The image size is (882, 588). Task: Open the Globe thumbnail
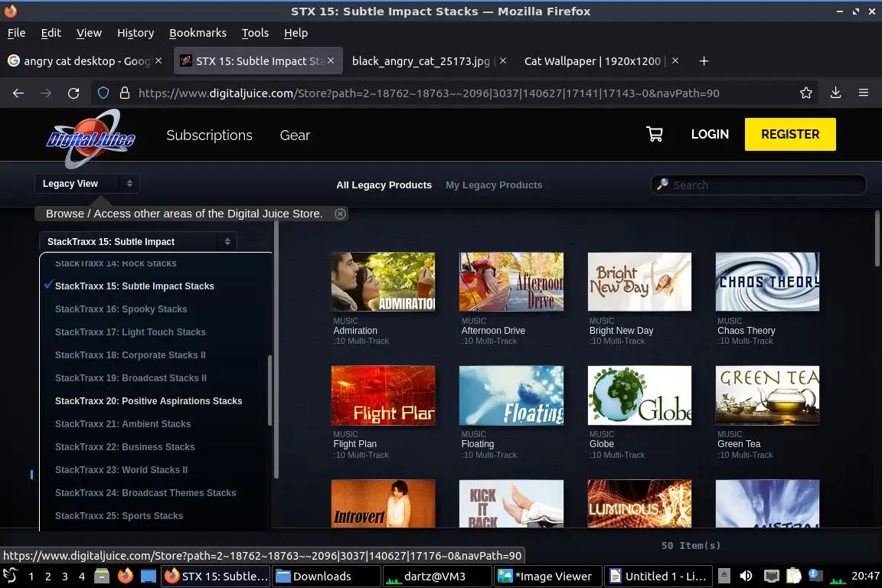point(639,395)
